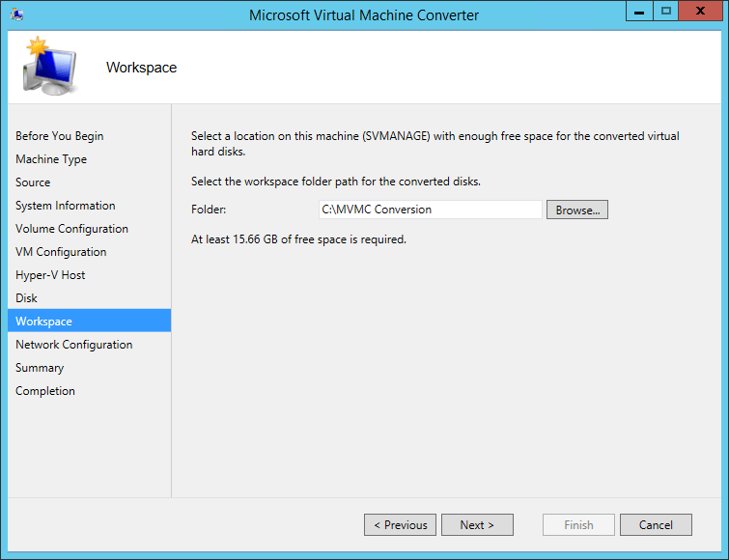Select the Machine Type step
Screen dimensions: 729x560
point(51,159)
